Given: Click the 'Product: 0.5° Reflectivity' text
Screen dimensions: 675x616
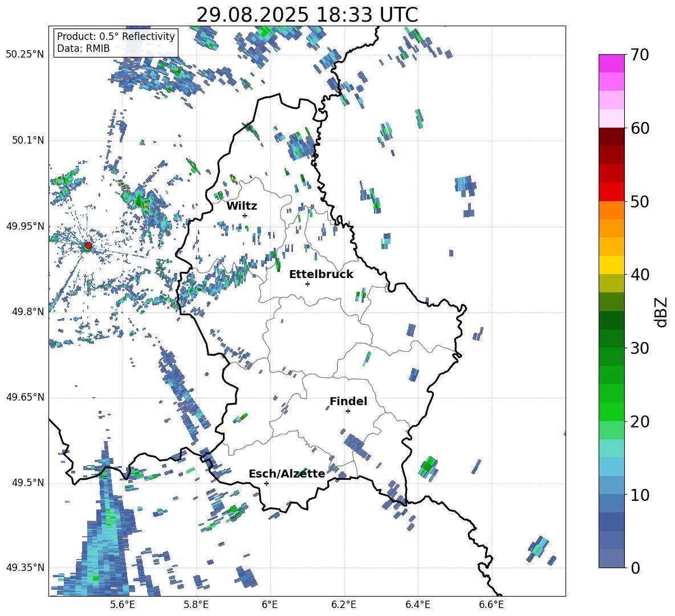Looking at the screenshot, I should click(116, 36).
